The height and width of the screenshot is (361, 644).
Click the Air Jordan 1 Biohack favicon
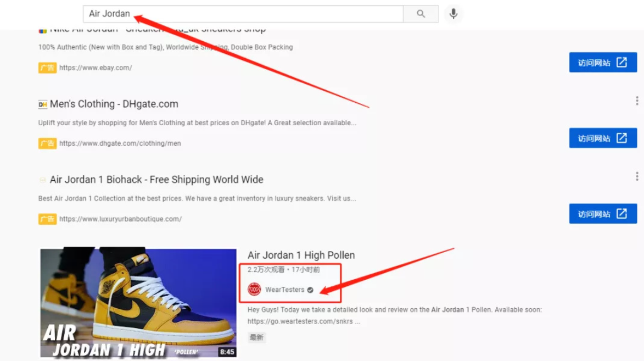click(x=43, y=180)
